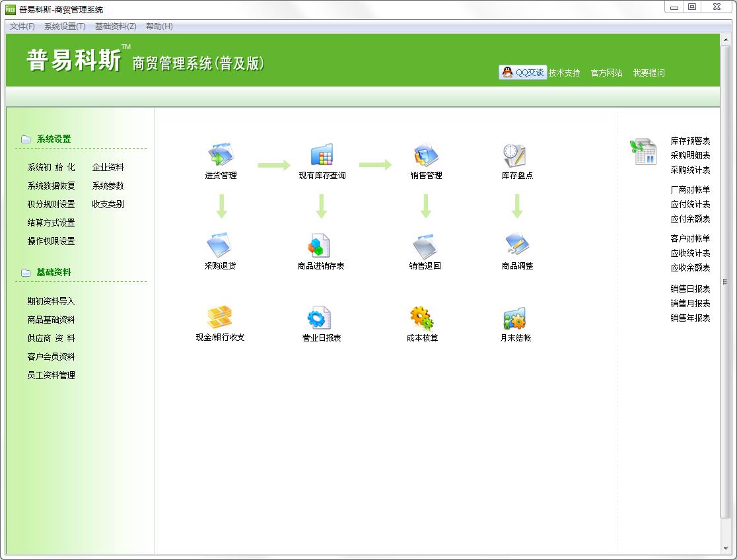The width and height of the screenshot is (737, 560).
Task: Open 结算方式设置 in the sidebar
Action: tap(52, 223)
